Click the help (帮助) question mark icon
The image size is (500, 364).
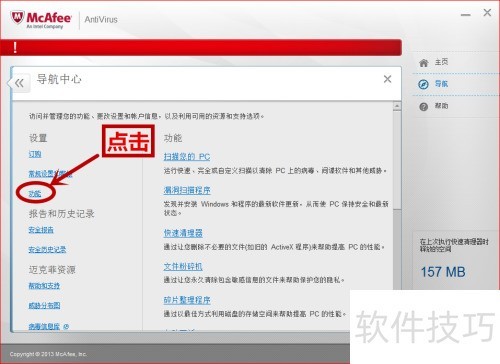pyautogui.click(x=423, y=107)
